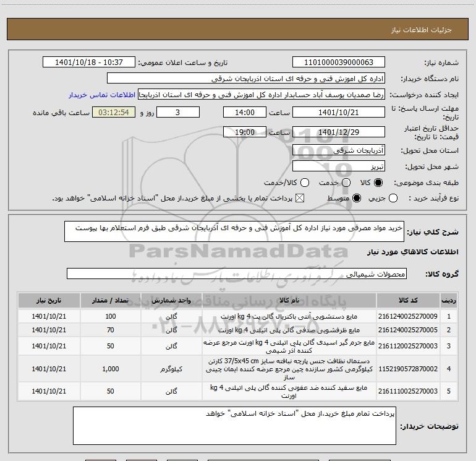Open the buyer contact information link
This screenshot has height=461, width=476.
[102, 95]
